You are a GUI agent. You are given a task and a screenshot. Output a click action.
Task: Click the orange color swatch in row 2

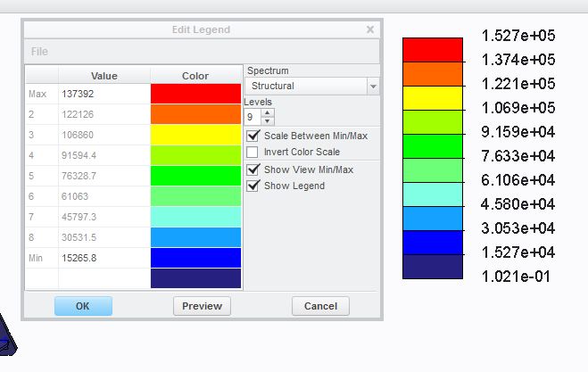195,114
